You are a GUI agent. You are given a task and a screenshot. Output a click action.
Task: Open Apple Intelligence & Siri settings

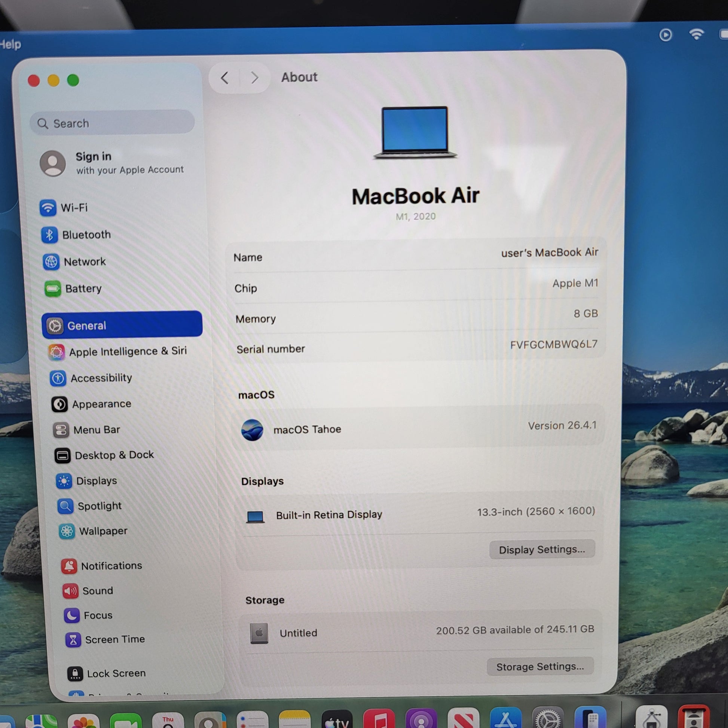[x=127, y=351]
